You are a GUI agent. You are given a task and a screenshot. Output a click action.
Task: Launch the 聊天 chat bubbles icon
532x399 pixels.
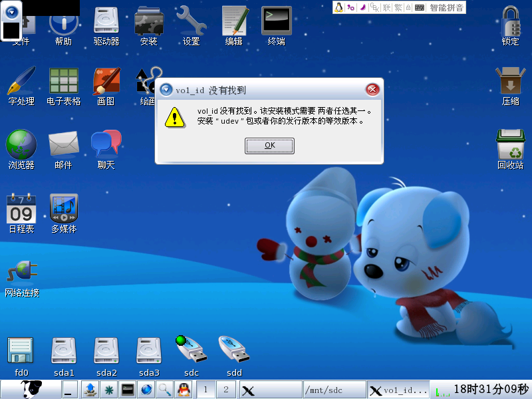[x=106, y=149]
